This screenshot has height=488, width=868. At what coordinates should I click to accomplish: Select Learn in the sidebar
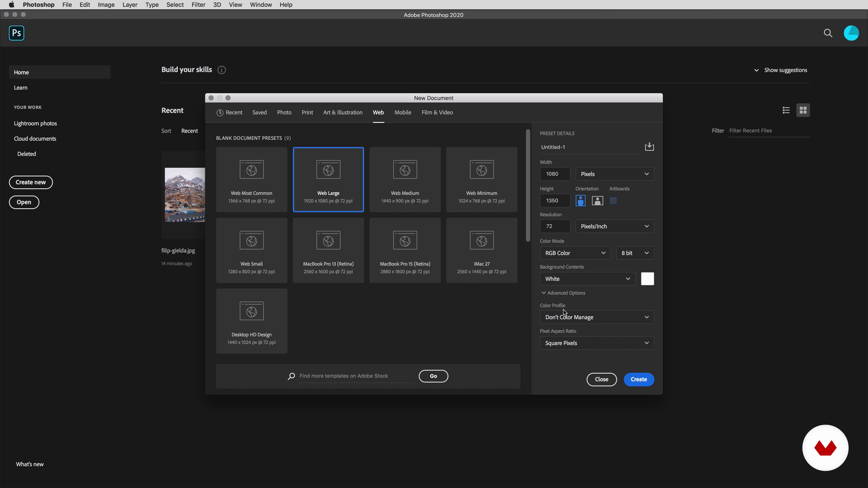(21, 88)
